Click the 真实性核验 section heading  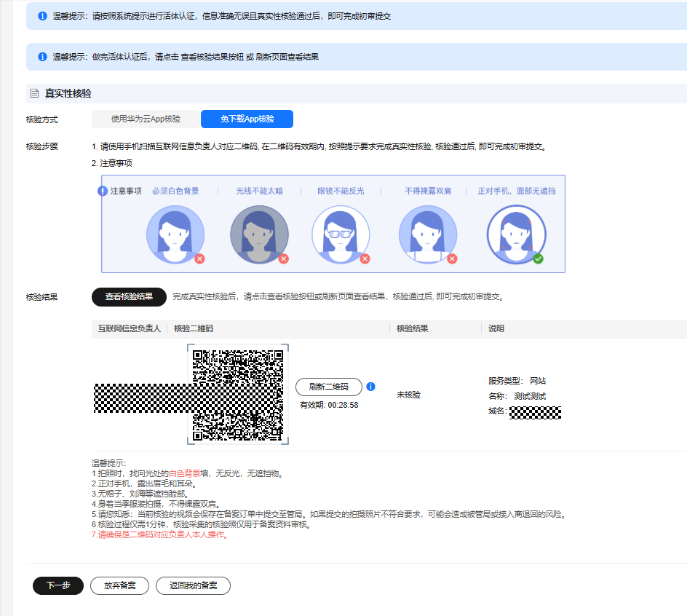click(x=68, y=93)
